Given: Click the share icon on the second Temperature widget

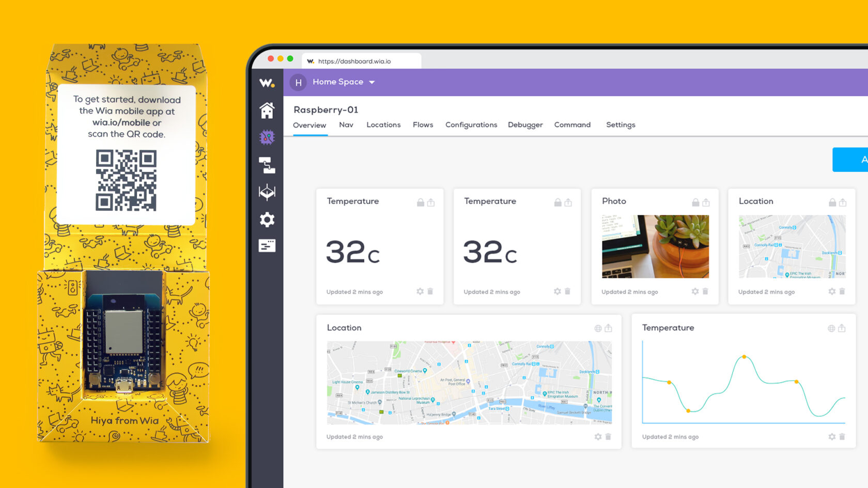Looking at the screenshot, I should [568, 202].
